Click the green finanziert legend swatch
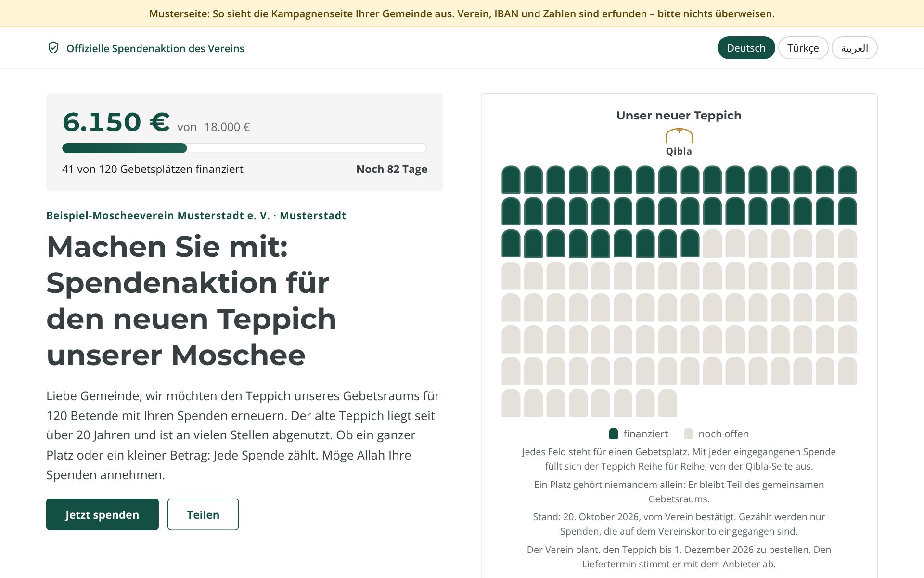The width and height of the screenshot is (924, 578). (x=613, y=433)
